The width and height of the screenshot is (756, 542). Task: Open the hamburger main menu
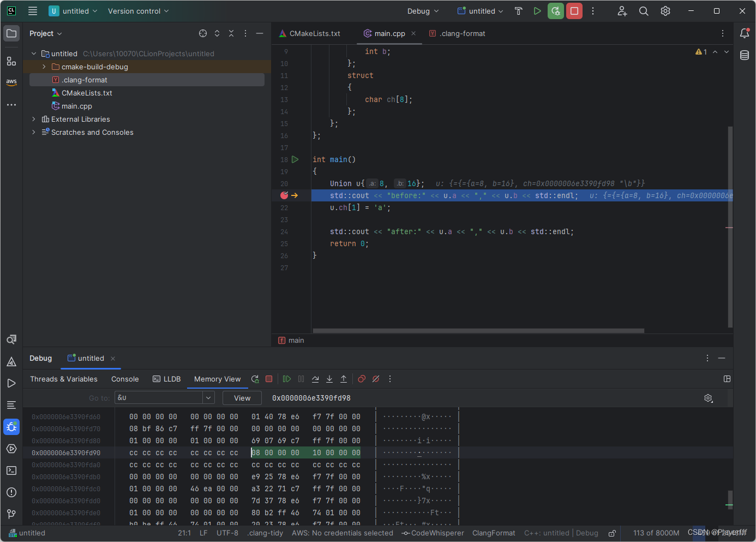[x=33, y=11]
